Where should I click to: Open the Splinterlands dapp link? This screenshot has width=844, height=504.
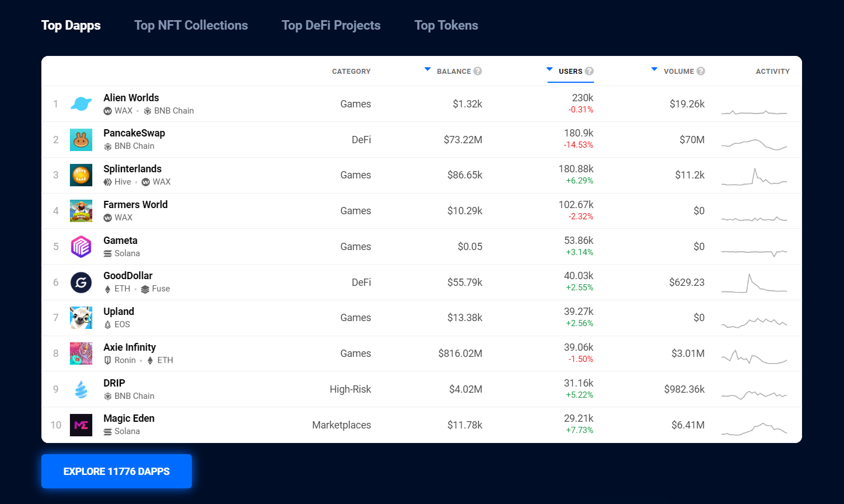click(x=133, y=169)
